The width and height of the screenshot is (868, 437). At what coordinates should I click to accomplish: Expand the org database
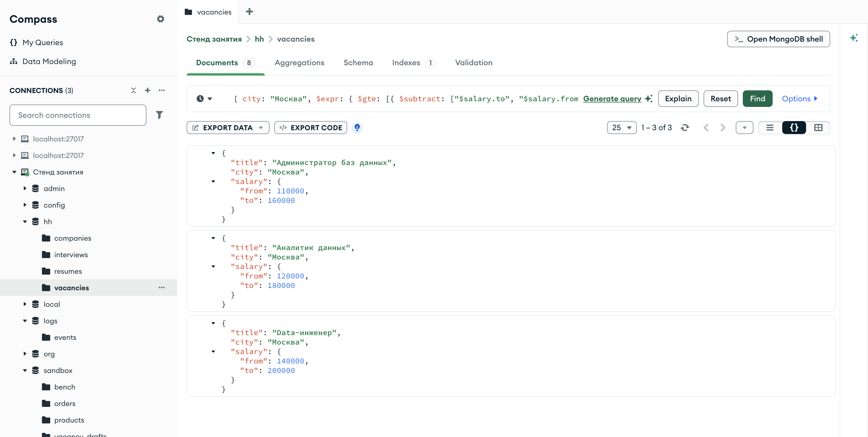[x=25, y=354]
